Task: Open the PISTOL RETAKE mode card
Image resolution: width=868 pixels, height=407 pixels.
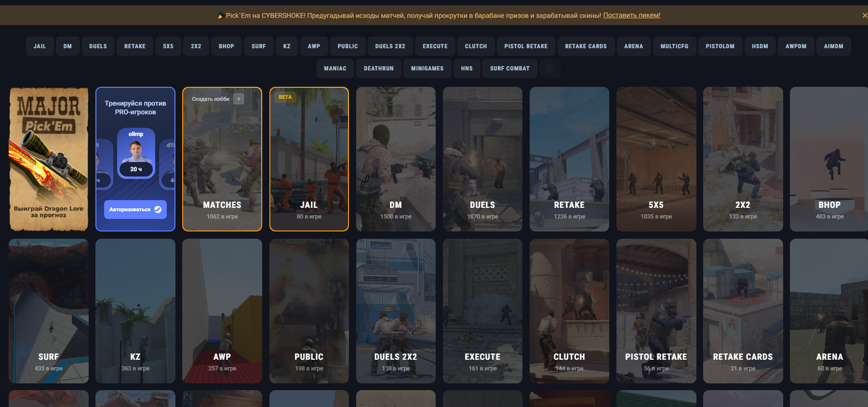Action: [x=656, y=311]
